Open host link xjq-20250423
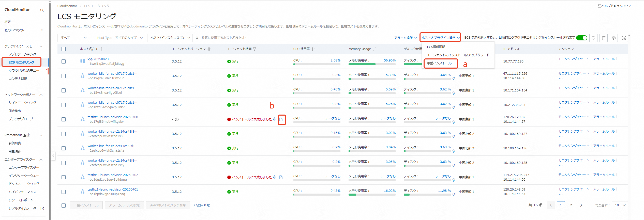This screenshot has height=220, width=644. (98, 59)
